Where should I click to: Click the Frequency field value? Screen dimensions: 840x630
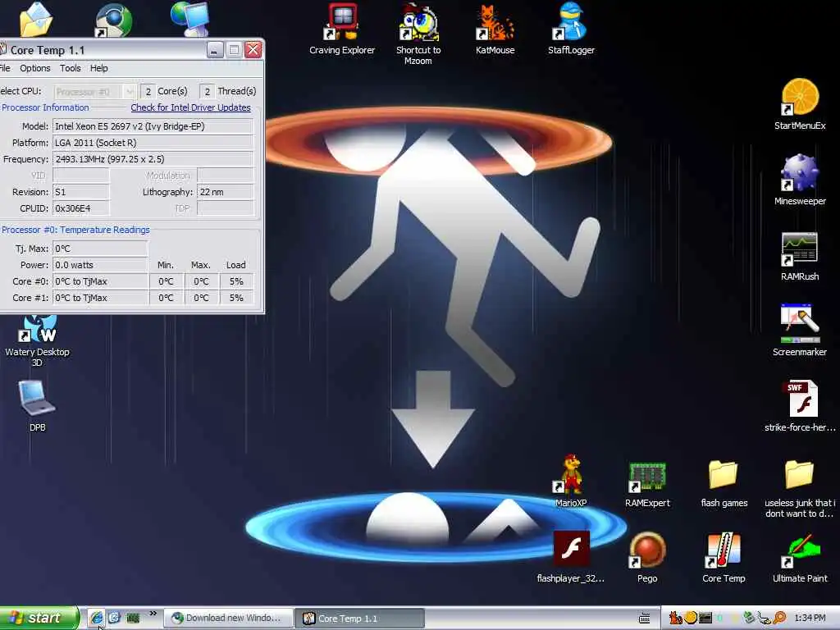[153, 159]
